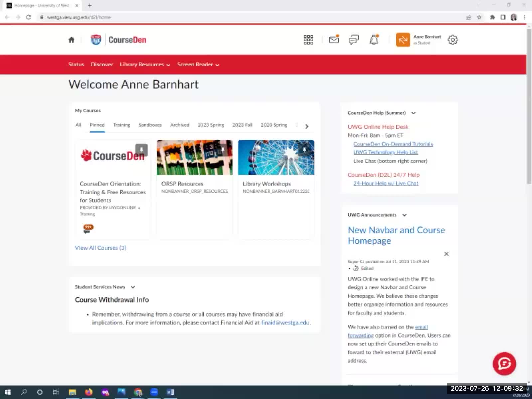The image size is (532, 399).
Task: Launch Firefox from the taskbar
Action: tap(89, 392)
